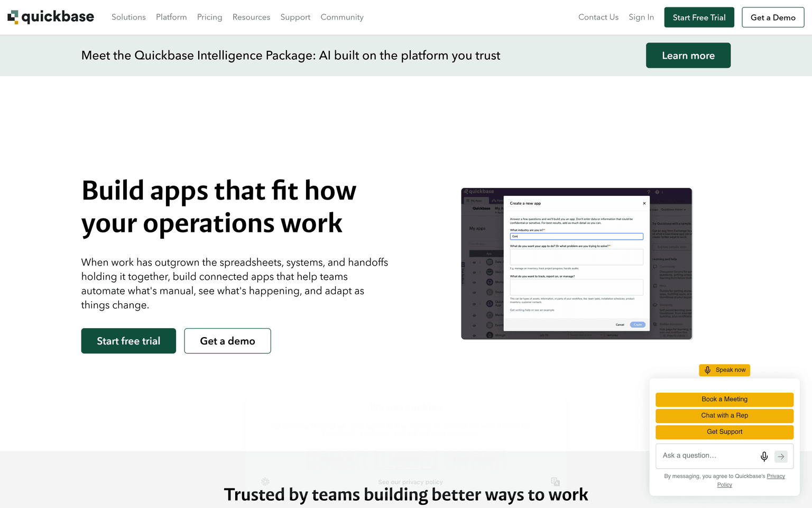Click the microphone icon in chat input
Image resolution: width=812 pixels, height=508 pixels.
click(764, 456)
